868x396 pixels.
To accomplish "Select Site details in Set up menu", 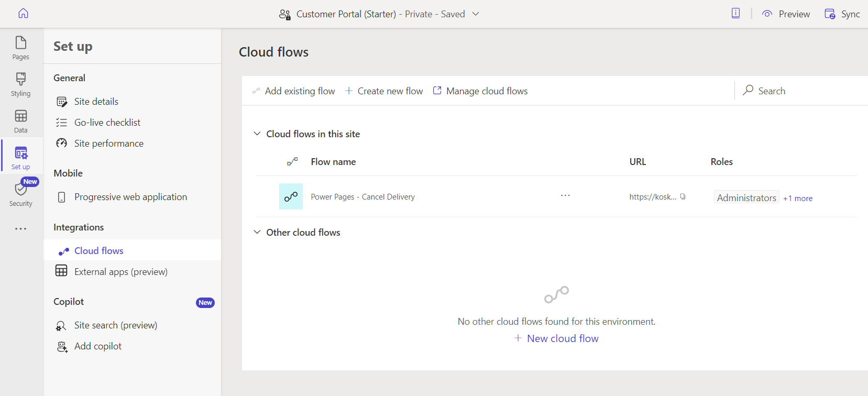I will [x=96, y=102].
